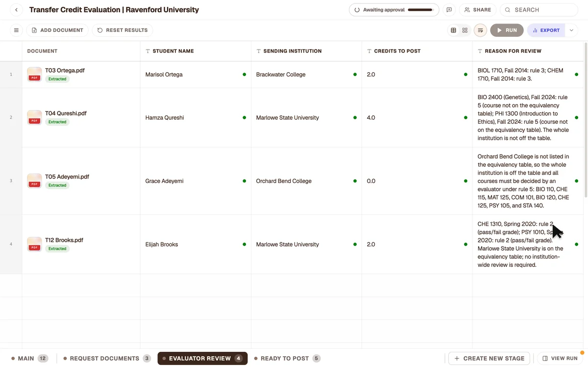Click the status dot beside Orchard Bend College

355,181
